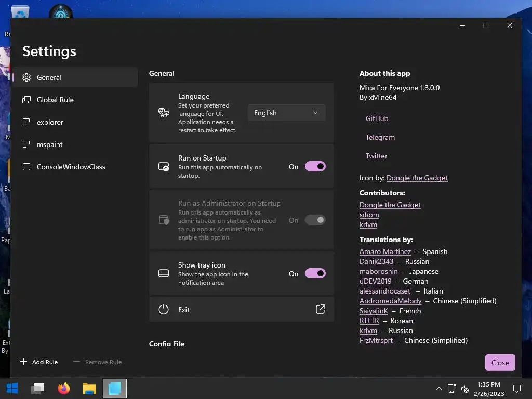Screen dimensions: 532x399
Task: Open maboroshin translator link
Action: [x=378, y=271]
